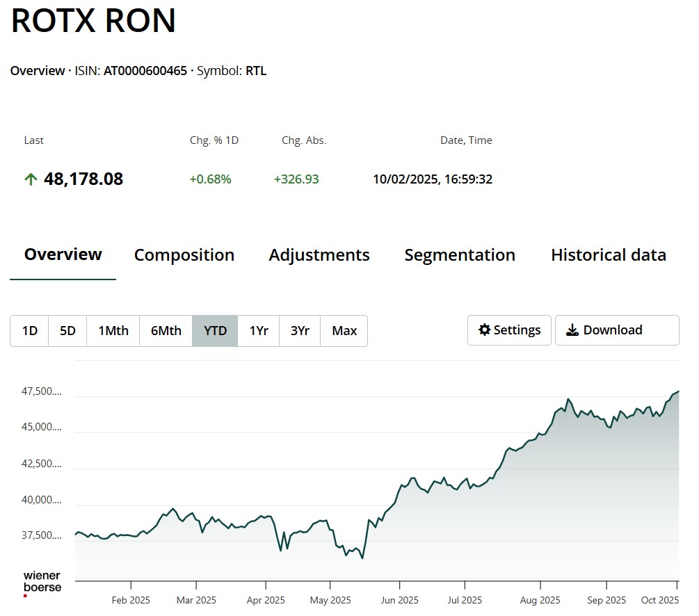The height and width of the screenshot is (616, 699).
Task: Show the 1Yr chart range
Action: click(x=259, y=331)
